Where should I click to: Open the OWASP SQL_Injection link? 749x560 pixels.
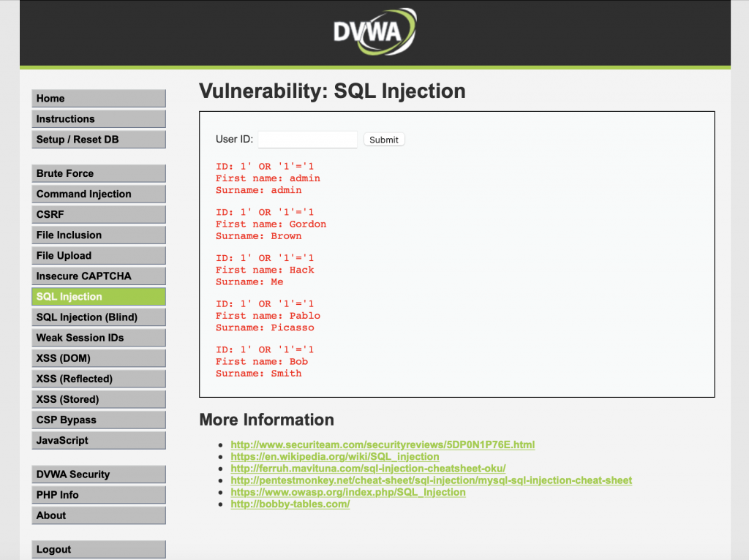tap(348, 492)
